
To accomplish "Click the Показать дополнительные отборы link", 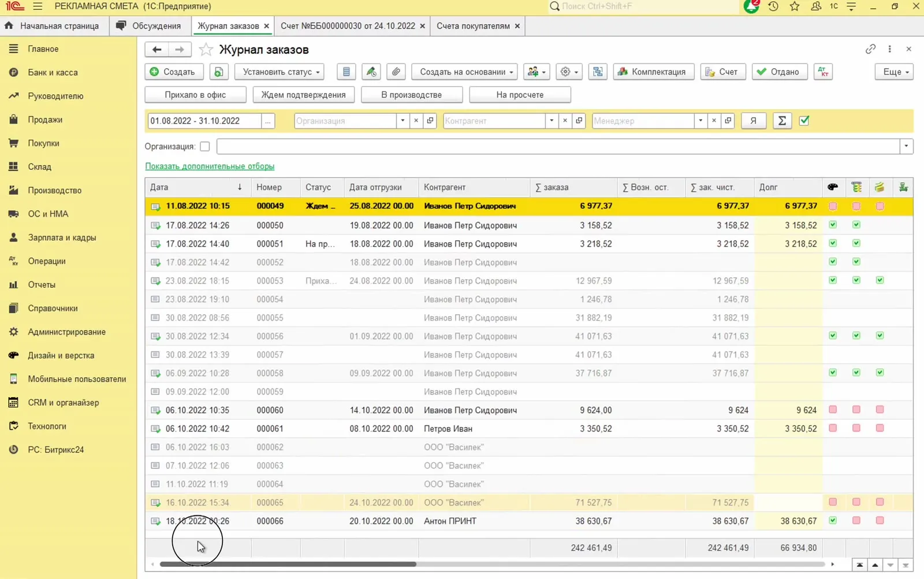I will tap(210, 166).
